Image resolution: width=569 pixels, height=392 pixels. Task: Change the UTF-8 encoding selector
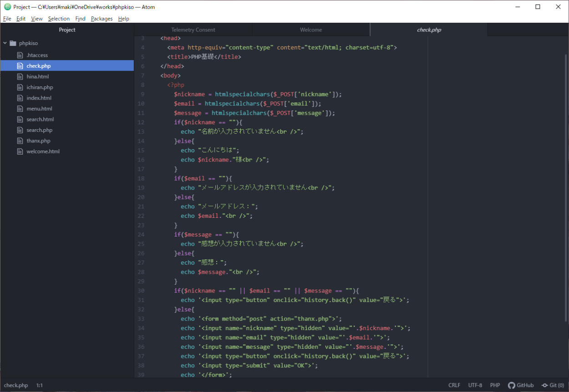click(x=475, y=385)
